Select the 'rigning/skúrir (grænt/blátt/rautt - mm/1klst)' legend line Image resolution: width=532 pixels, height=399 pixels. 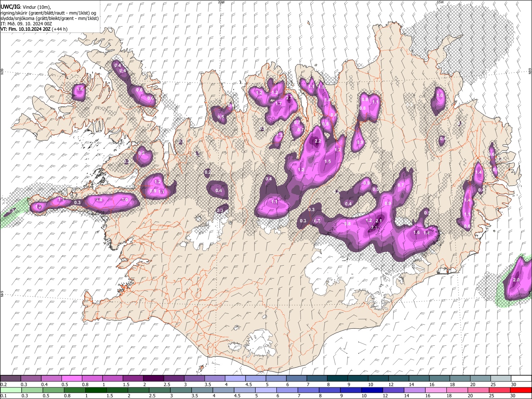coord(48,12)
